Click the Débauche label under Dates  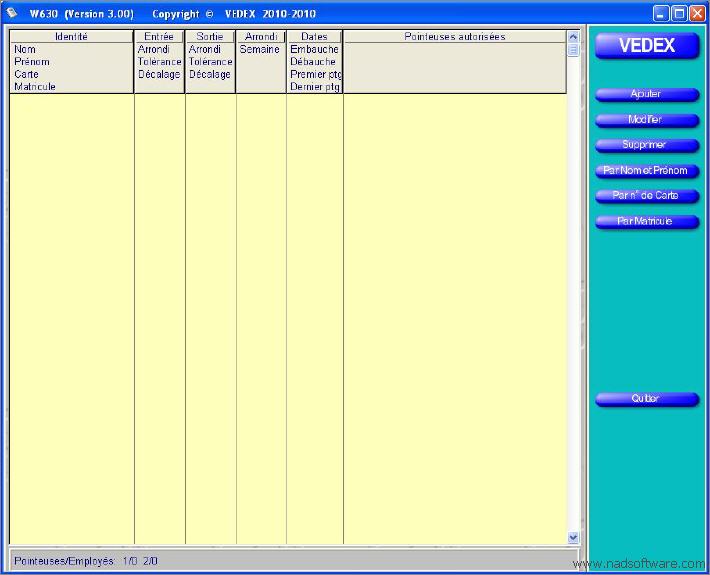313,62
